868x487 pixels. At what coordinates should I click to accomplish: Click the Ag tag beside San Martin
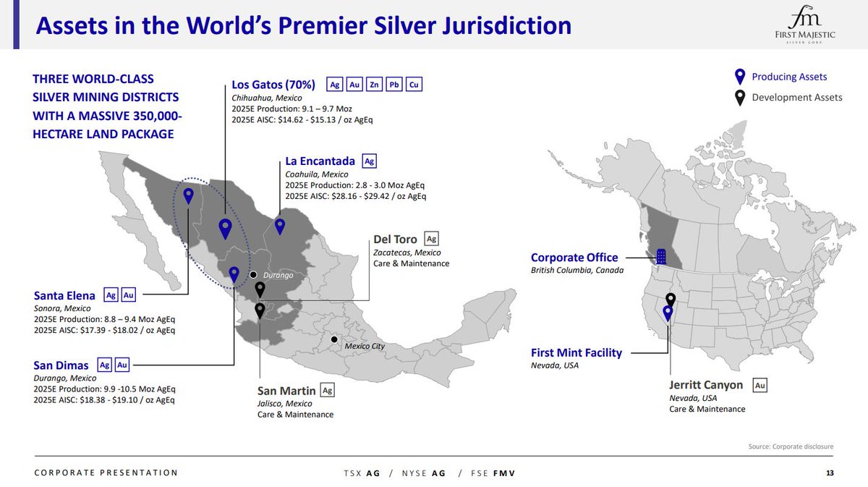pos(328,391)
